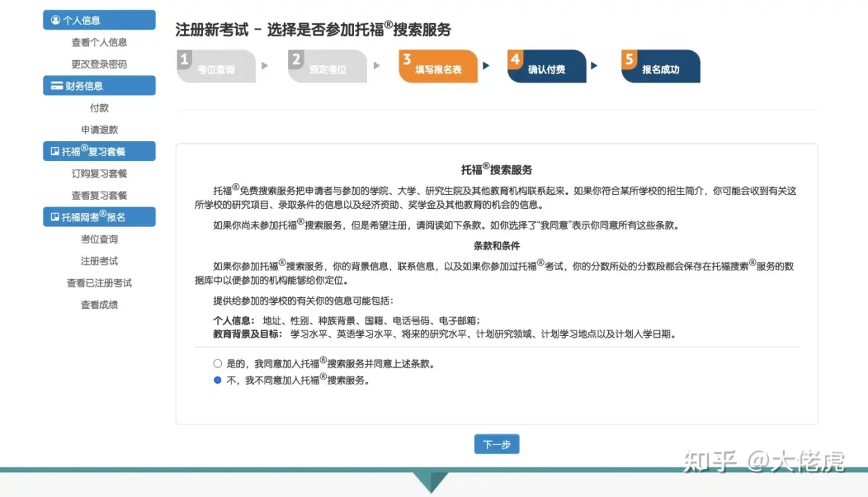The height and width of the screenshot is (497, 868).
Task: Open the 托福网考报名 section header
Action: tap(99, 216)
